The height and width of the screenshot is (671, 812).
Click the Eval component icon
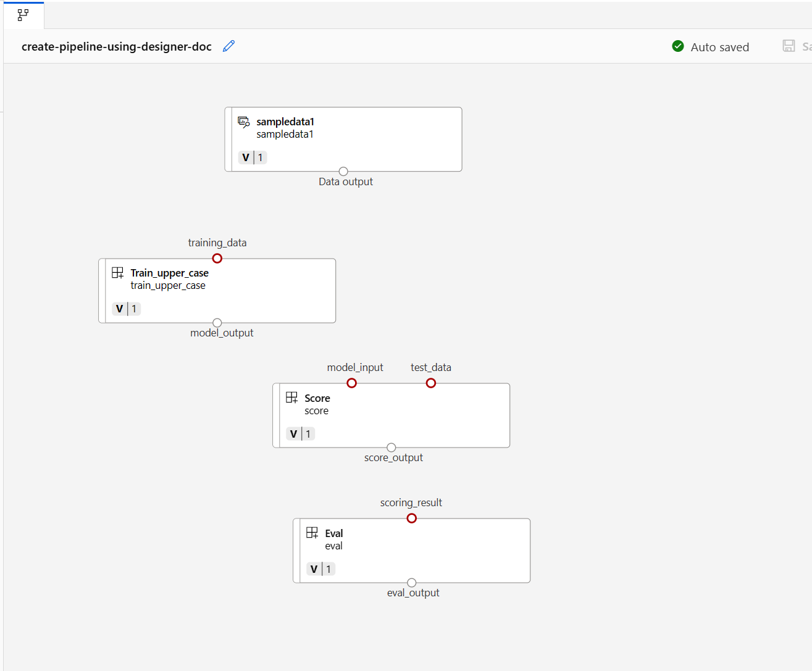(x=312, y=533)
